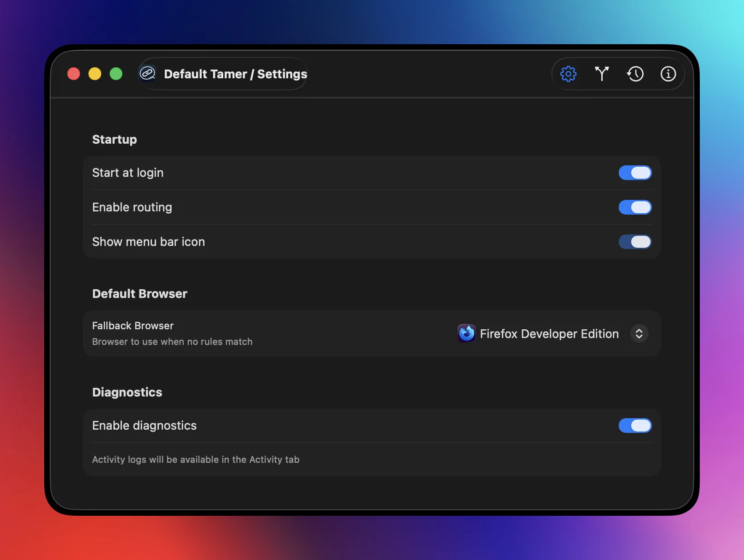Screen dimensions: 744x560
Task: Click the Start at login row label
Action: point(128,173)
